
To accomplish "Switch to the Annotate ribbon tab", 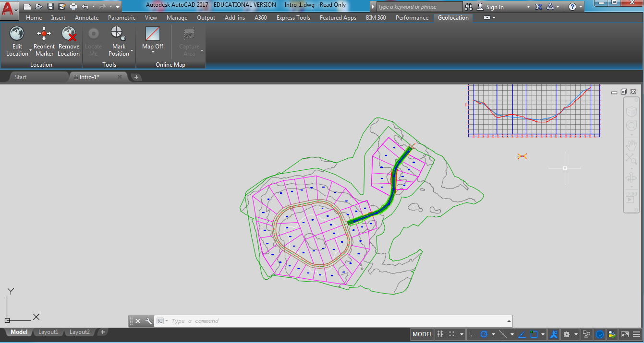I will 86,18.
